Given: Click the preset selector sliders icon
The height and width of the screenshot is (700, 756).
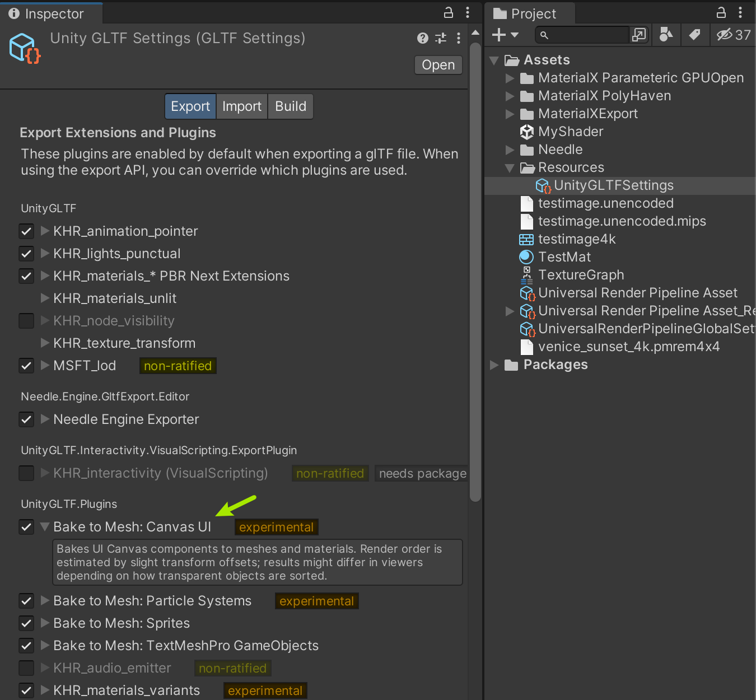Looking at the screenshot, I should [441, 38].
